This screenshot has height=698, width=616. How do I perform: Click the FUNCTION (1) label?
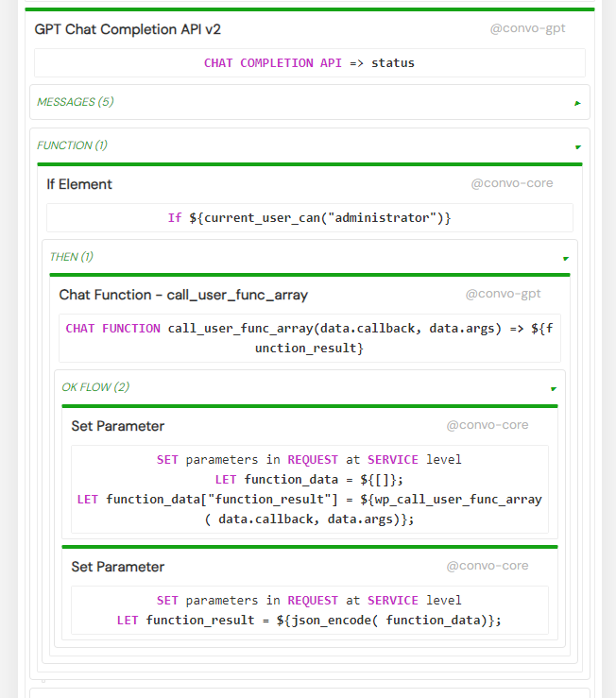[72, 145]
